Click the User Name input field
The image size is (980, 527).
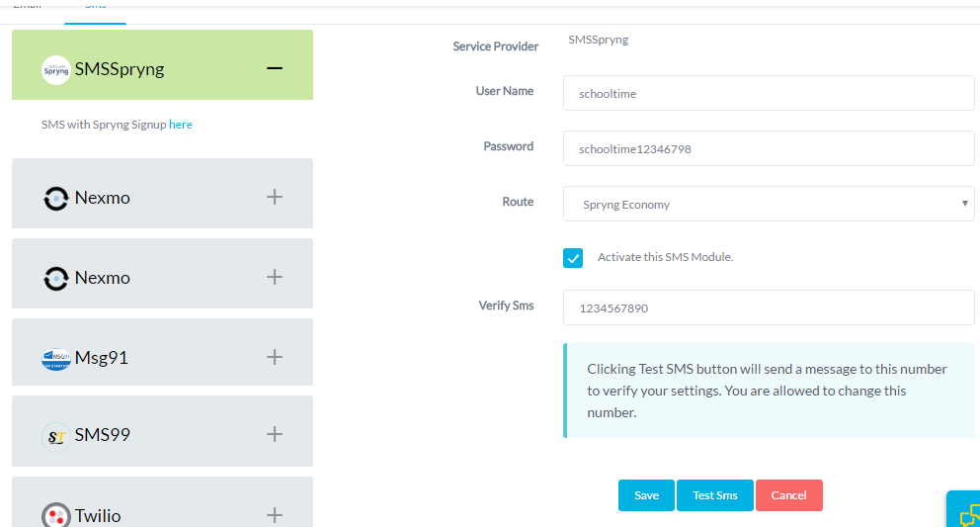point(769,93)
